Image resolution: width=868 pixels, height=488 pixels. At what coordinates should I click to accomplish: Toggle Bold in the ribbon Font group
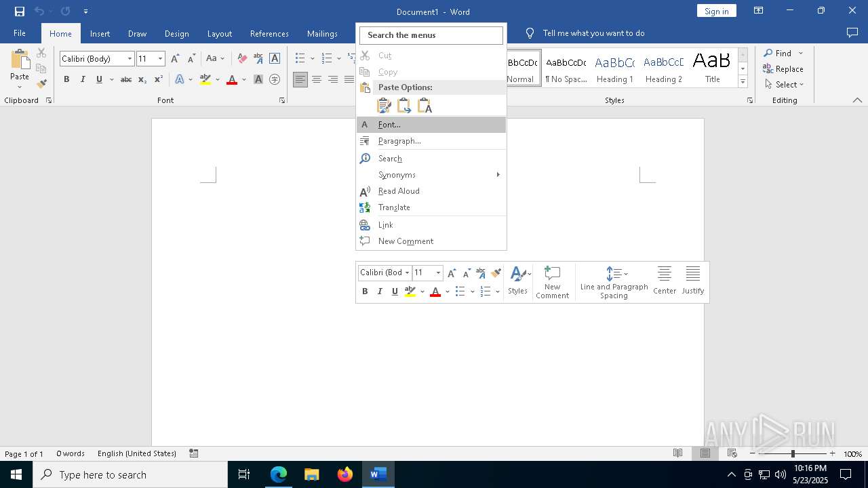click(x=66, y=79)
